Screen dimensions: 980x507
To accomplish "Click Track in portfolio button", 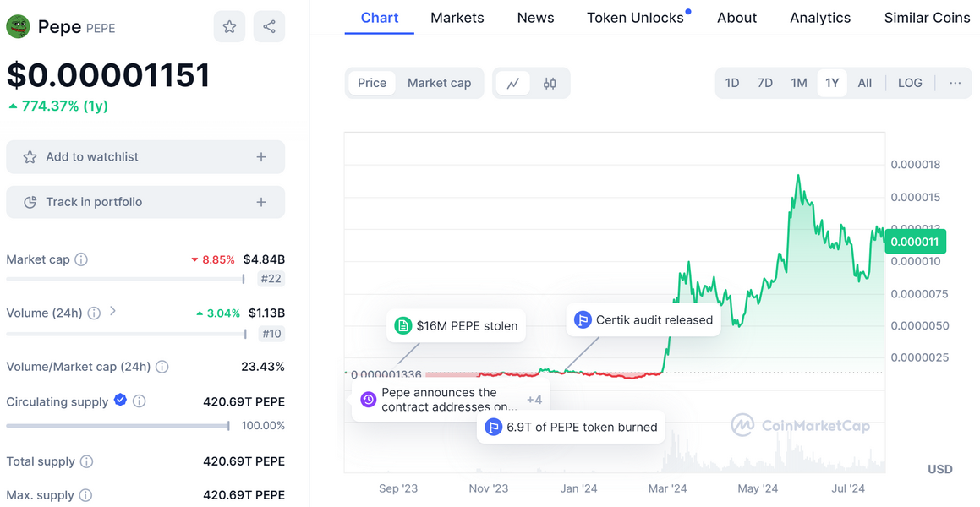I will click(x=145, y=202).
